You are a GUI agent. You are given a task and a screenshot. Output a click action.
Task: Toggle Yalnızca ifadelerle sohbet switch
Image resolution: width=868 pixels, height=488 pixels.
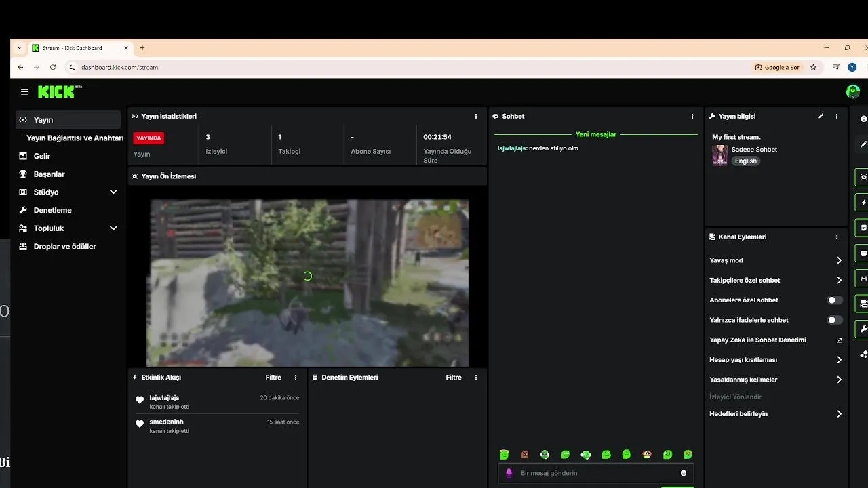pos(835,320)
